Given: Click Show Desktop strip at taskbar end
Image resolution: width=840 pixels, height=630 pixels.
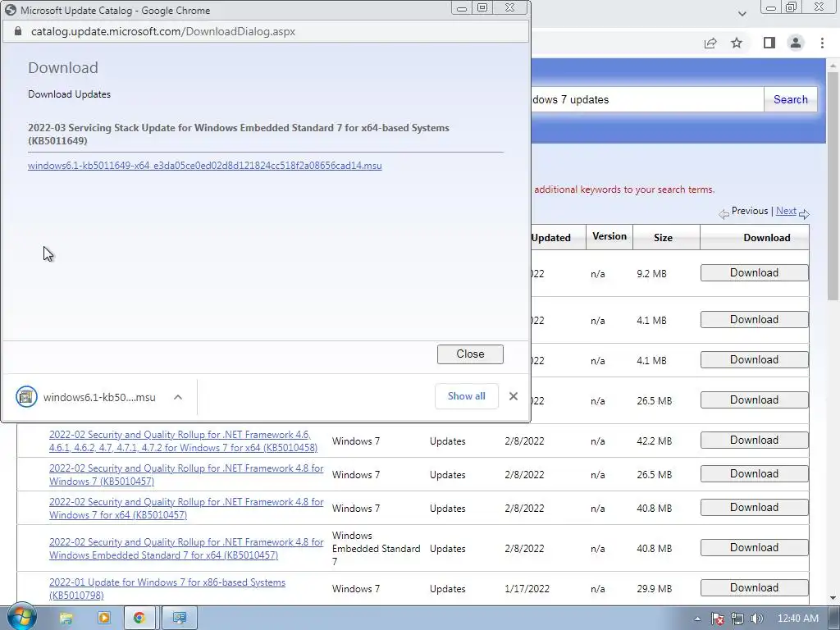Looking at the screenshot, I should [x=834, y=619].
